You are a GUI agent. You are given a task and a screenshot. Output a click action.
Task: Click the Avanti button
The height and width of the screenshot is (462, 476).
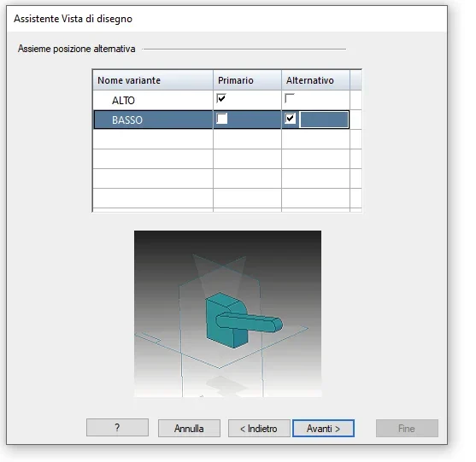pos(323,429)
